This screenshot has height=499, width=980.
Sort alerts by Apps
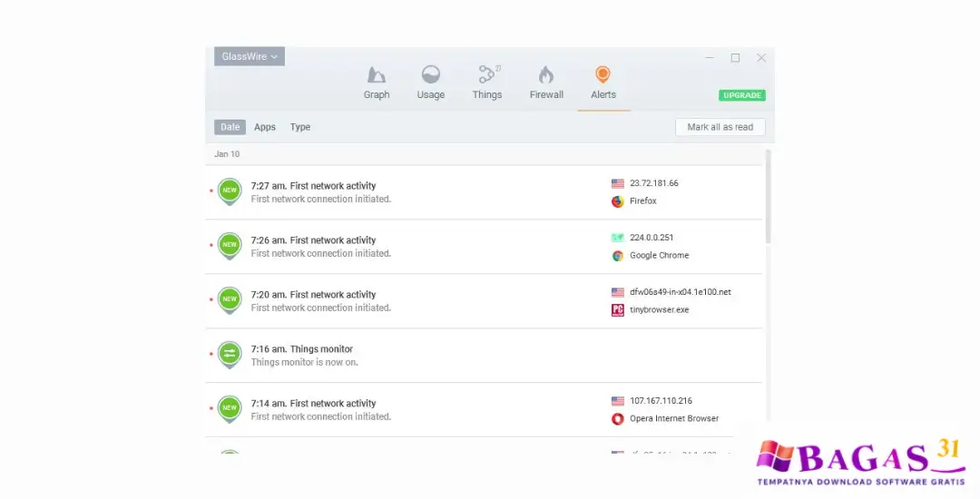pos(264,127)
